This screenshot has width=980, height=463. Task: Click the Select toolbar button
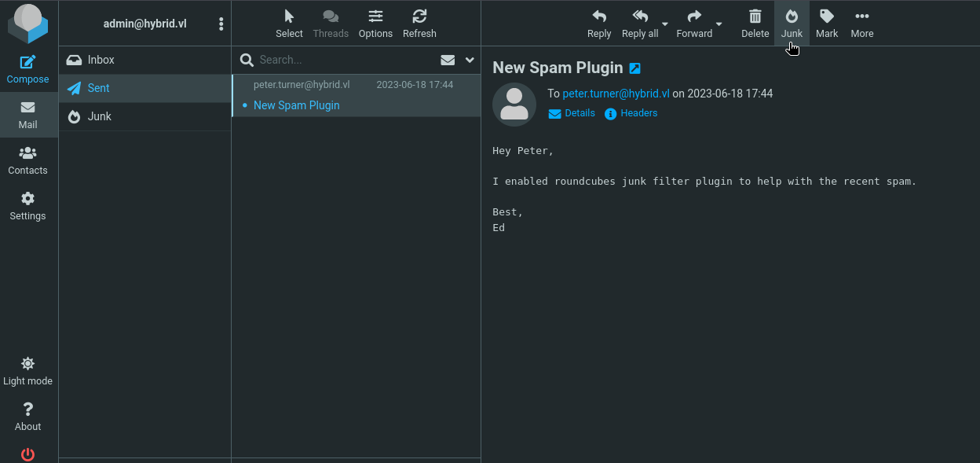click(289, 24)
